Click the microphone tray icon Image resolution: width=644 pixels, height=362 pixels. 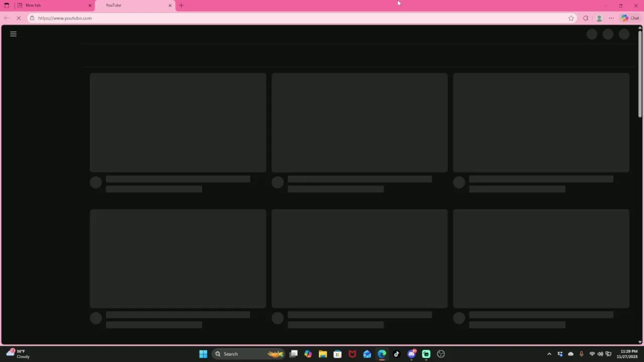pyautogui.click(x=582, y=354)
